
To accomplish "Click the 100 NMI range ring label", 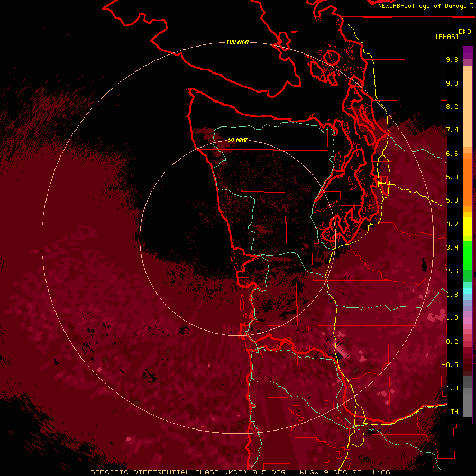I will click(237, 42).
